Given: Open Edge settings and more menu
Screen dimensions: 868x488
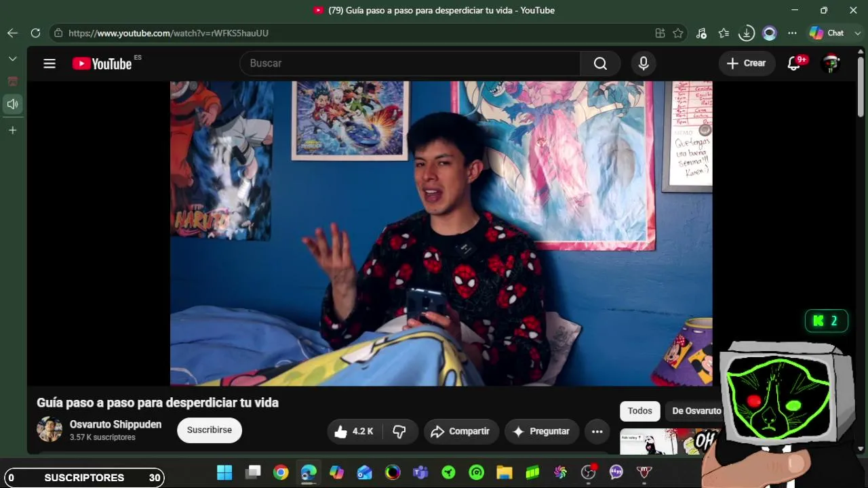Looking at the screenshot, I should (x=792, y=33).
